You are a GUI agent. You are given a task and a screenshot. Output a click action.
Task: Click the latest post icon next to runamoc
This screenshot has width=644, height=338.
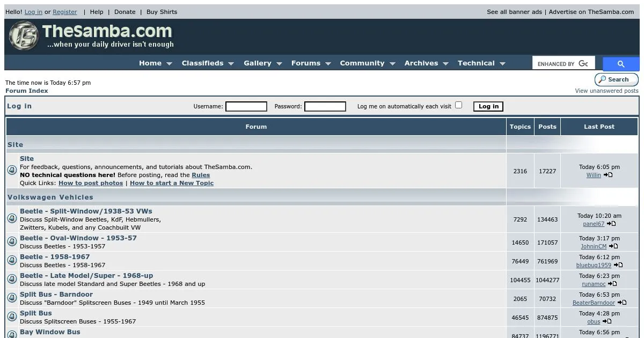pyautogui.click(x=612, y=284)
